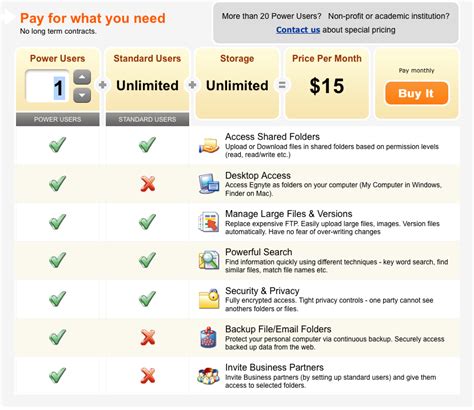Viewport: 474px width, 410px height.
Task: Click the Price Per Month $15 box
Action: pyautogui.click(x=327, y=83)
